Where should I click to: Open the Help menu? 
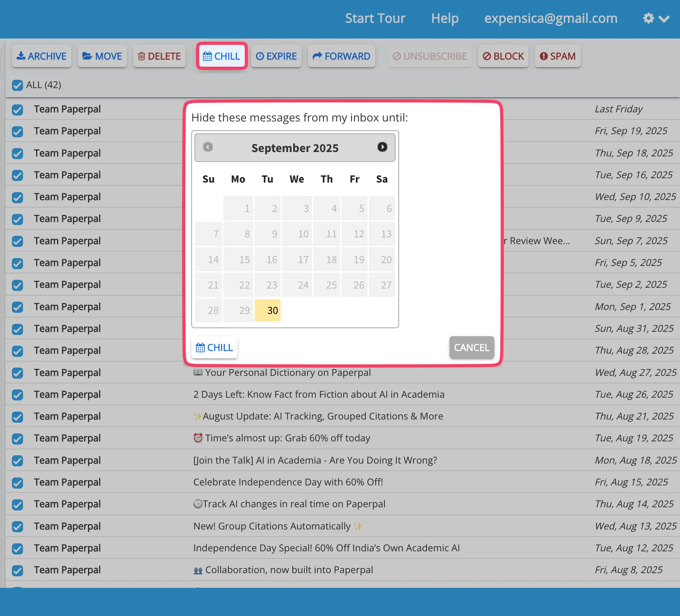pos(445,19)
